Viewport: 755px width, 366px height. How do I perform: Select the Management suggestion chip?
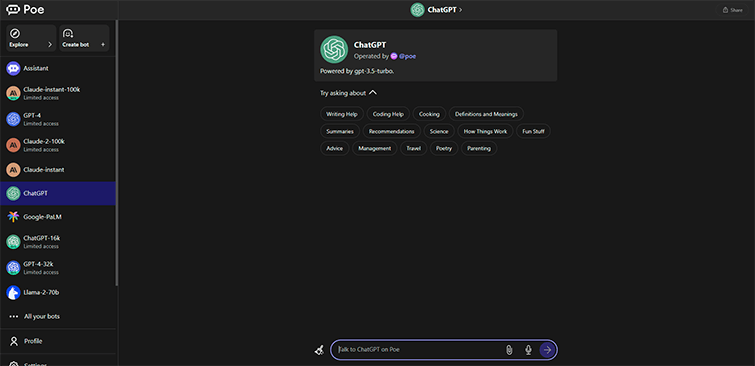click(x=375, y=148)
